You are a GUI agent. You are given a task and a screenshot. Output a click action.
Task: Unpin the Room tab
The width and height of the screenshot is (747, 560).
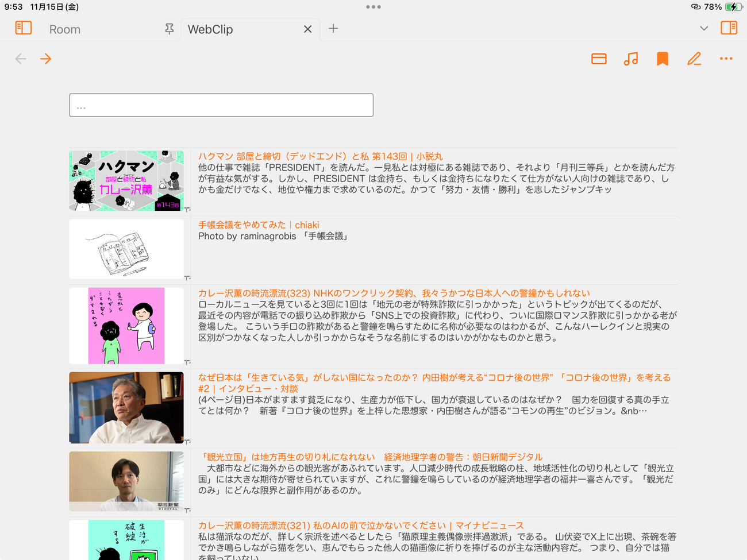[169, 29]
